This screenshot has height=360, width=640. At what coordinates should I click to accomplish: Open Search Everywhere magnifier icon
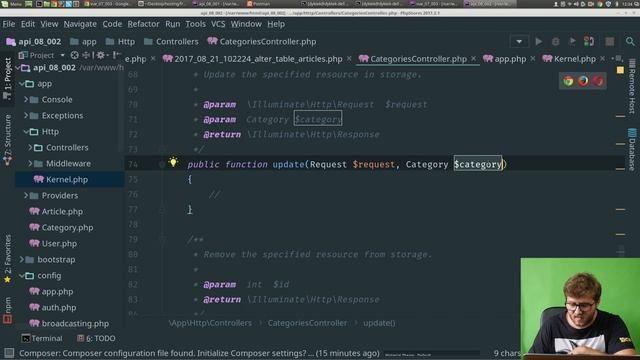[630, 41]
